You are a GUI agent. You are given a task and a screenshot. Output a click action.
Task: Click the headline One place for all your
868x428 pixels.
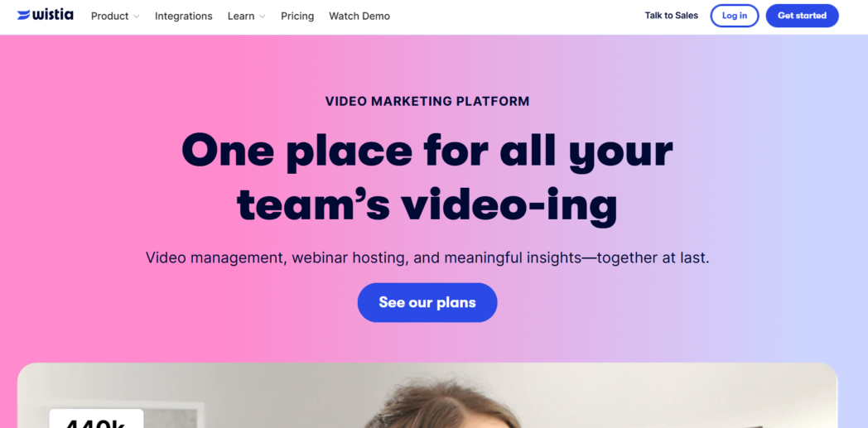point(427,150)
